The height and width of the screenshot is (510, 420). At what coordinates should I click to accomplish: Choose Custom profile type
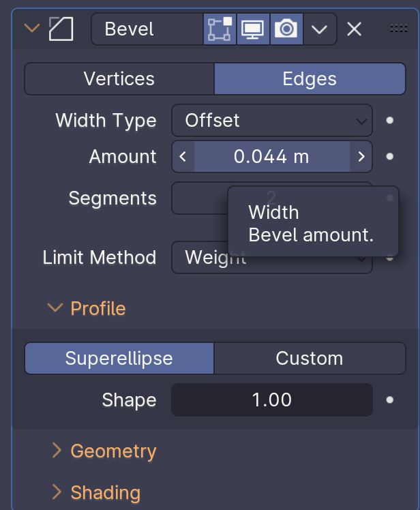[x=309, y=359]
